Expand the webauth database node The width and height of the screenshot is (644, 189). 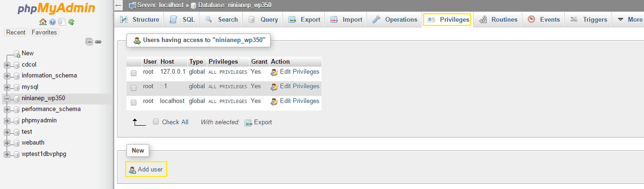pos(7,143)
